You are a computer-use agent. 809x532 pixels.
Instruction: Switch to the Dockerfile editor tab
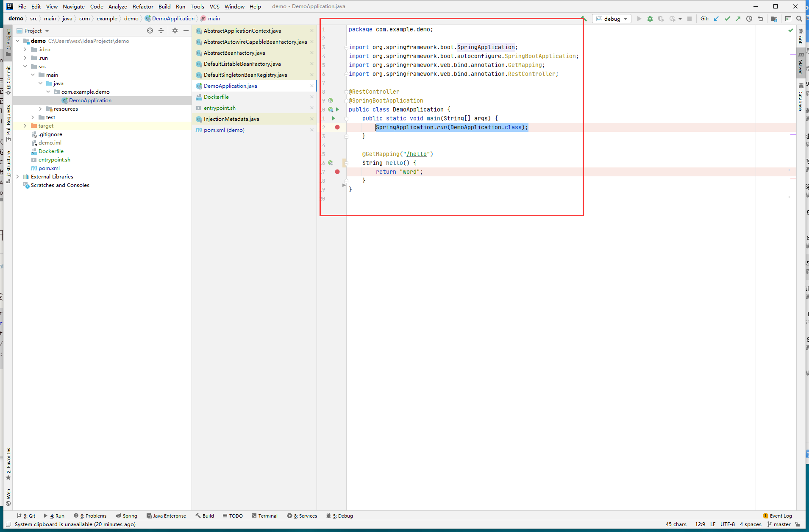coord(216,97)
